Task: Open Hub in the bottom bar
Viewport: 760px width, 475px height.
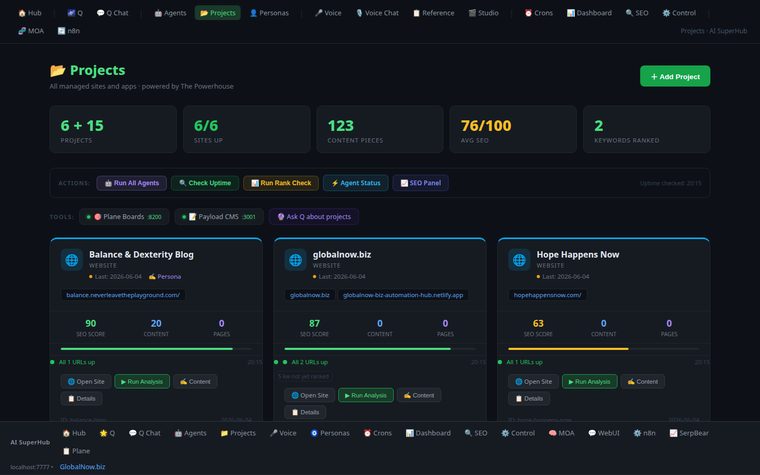Action: pos(74,433)
